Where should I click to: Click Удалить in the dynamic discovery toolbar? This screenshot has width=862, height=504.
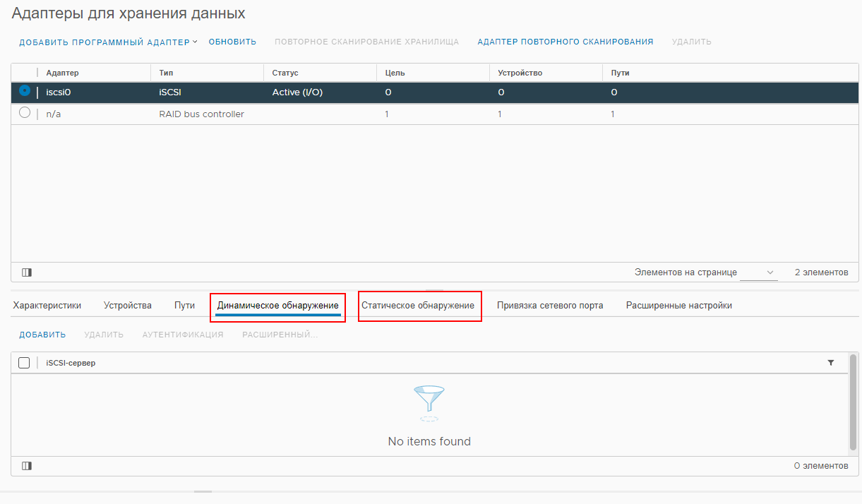tap(104, 335)
